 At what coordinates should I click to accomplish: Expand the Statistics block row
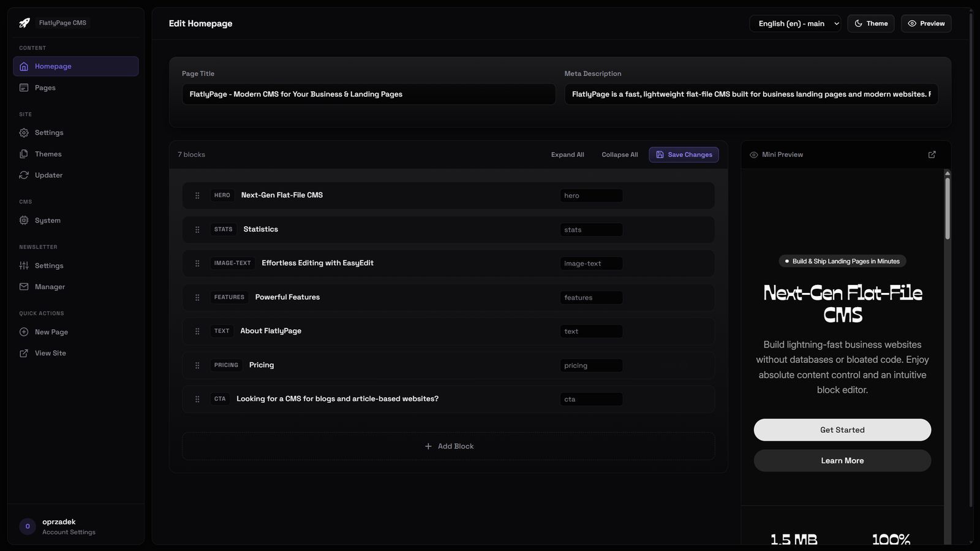point(448,229)
